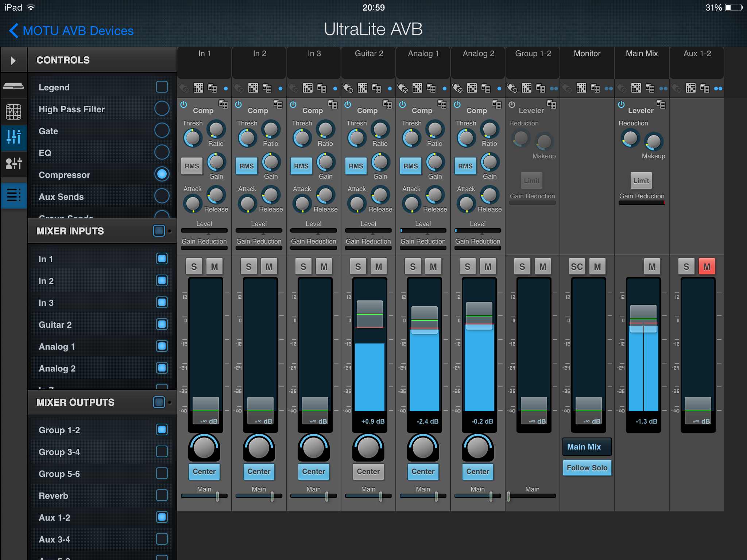Click Group 1-2 channel input settings icon

click(512, 88)
